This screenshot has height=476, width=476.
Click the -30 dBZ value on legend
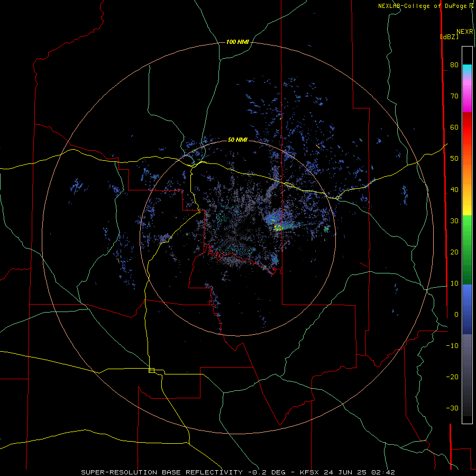452,408
